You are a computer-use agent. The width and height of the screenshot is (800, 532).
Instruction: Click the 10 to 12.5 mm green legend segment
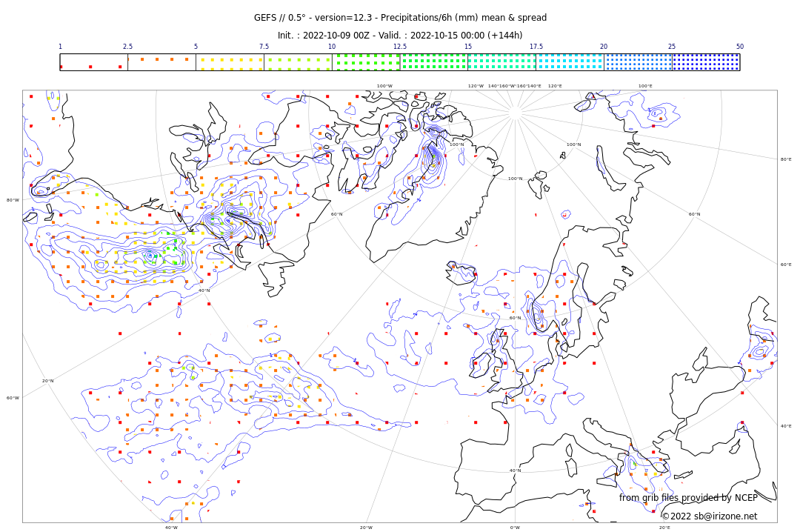click(366, 62)
